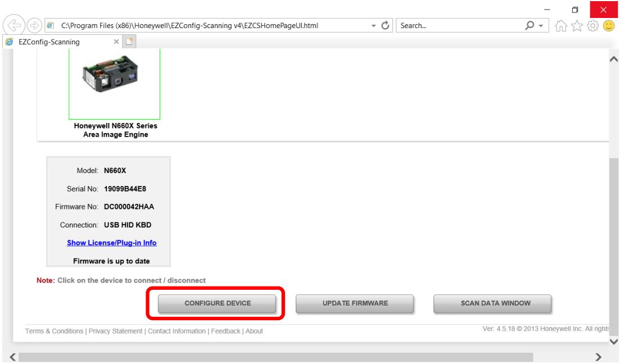Open Contact Information footer link
Image resolution: width=624 pixels, height=364 pixels.
[177, 331]
